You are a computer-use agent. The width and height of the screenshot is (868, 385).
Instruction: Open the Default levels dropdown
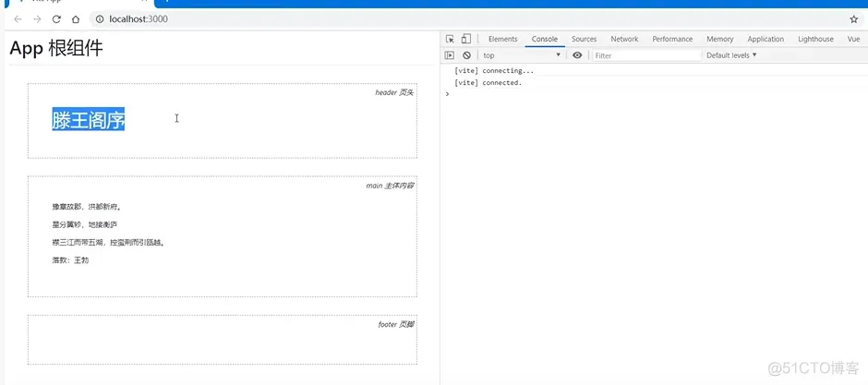731,55
